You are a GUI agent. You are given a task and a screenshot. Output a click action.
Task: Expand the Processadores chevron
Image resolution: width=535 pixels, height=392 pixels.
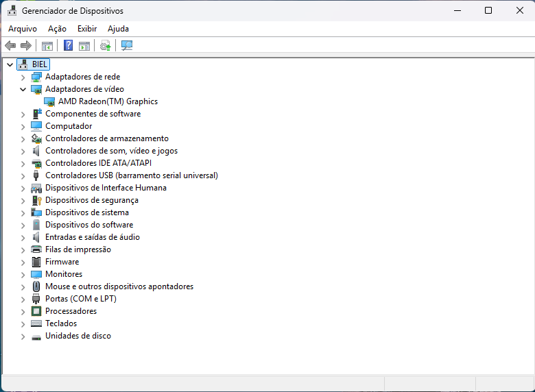tap(23, 312)
